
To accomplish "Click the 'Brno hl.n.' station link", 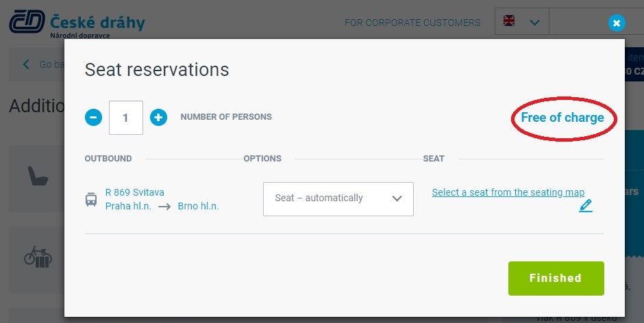I will (x=199, y=206).
